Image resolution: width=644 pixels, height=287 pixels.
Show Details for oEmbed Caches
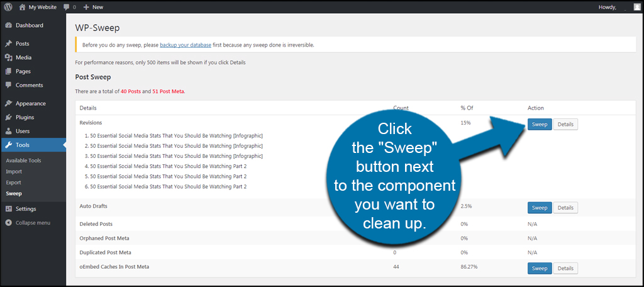pyautogui.click(x=565, y=268)
